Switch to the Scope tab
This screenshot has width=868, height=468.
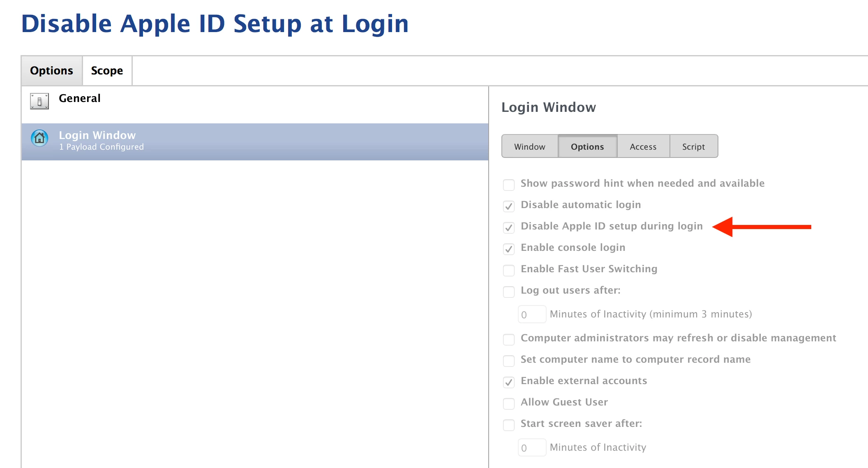point(107,71)
